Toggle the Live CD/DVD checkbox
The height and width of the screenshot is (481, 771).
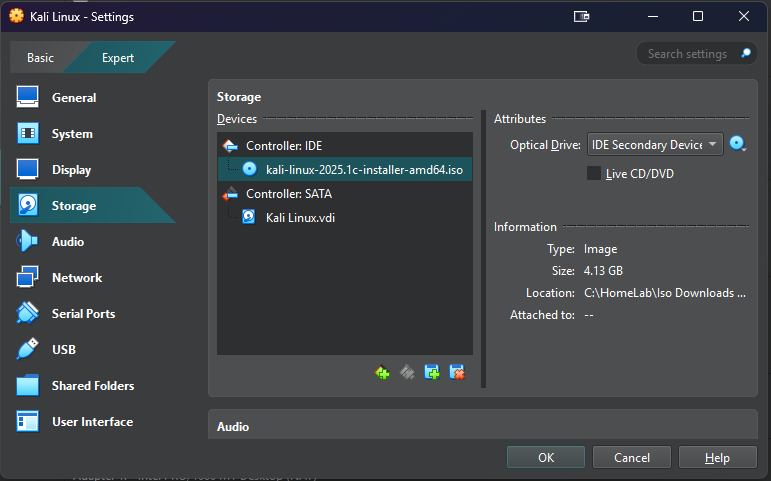point(593,173)
